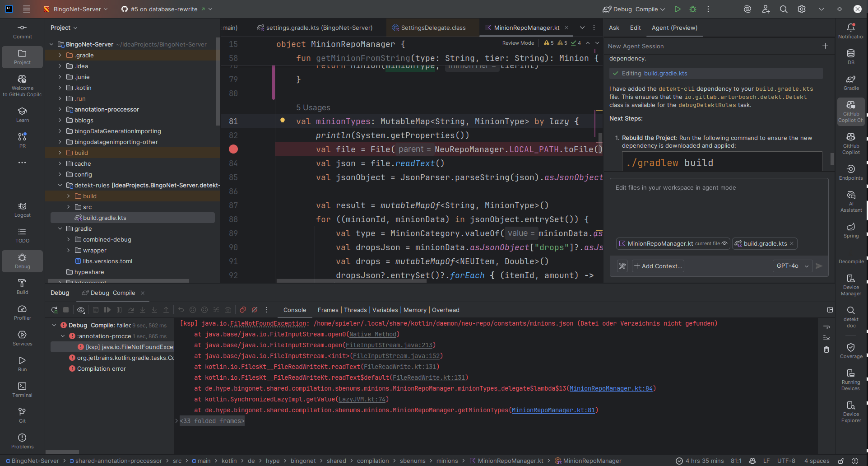Image resolution: width=868 pixels, height=466 pixels.
Task: Open IDE settings gear icon
Action: pyautogui.click(x=802, y=9)
